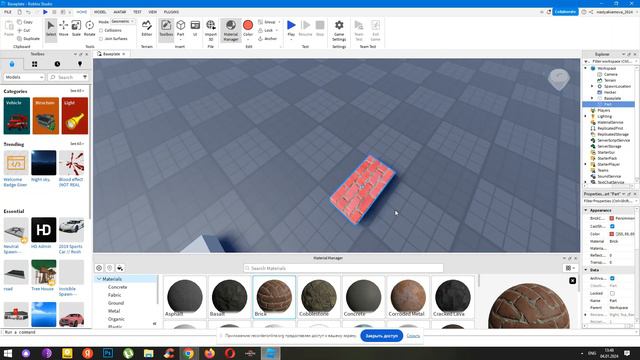Open Chrome from the taskbar

(x=189, y=353)
